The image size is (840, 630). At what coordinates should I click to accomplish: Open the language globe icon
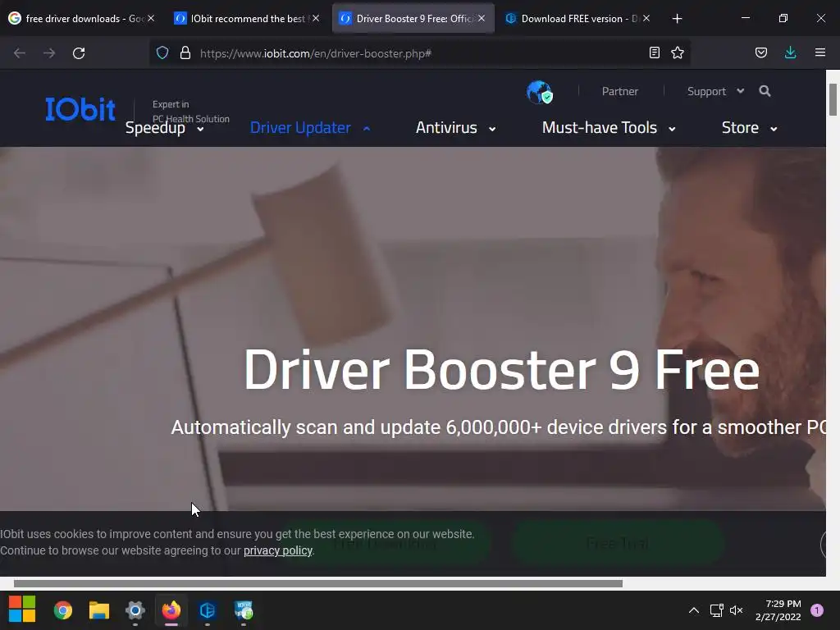(539, 92)
